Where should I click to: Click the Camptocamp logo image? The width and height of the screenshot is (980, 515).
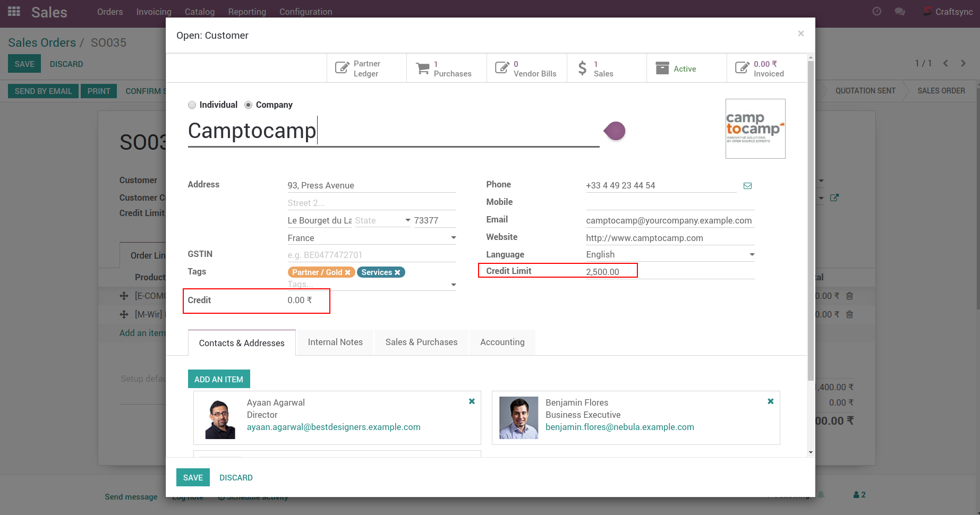coord(755,128)
